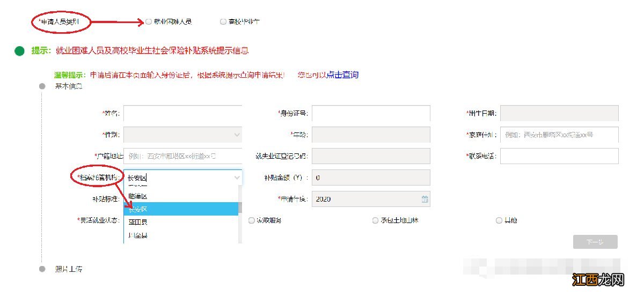Screen dimensions: 644x296
Task: Pick highlighted 长安区 in the dropdown list
Action: click(x=181, y=209)
